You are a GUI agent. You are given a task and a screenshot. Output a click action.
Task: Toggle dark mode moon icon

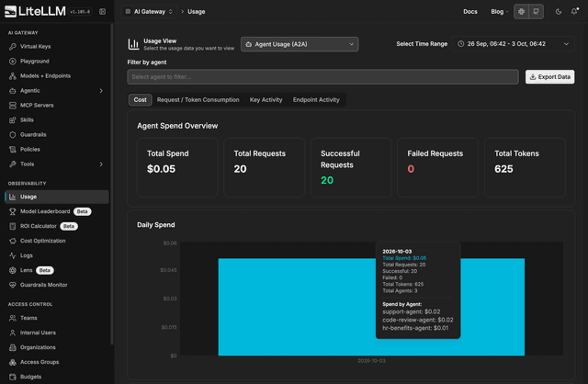[559, 12]
